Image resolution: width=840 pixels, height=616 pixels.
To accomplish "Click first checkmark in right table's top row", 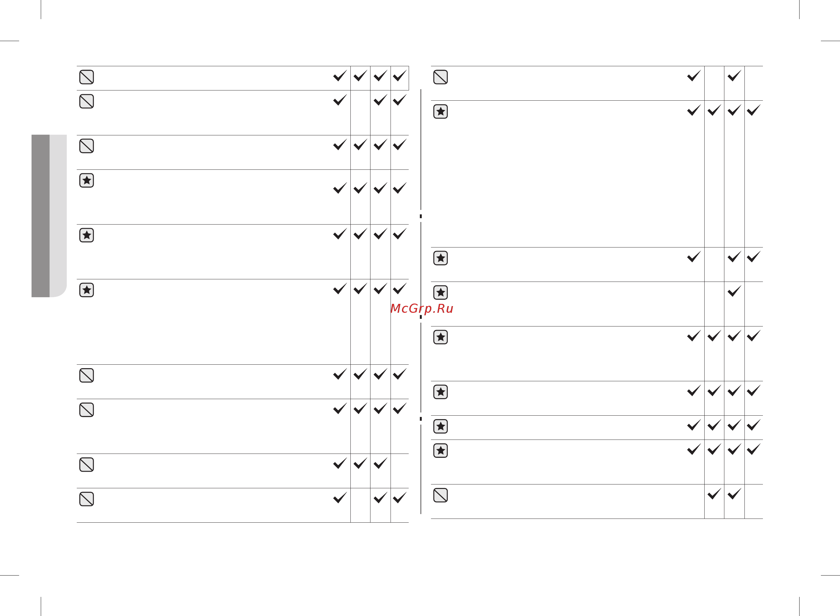I will 694,76.
